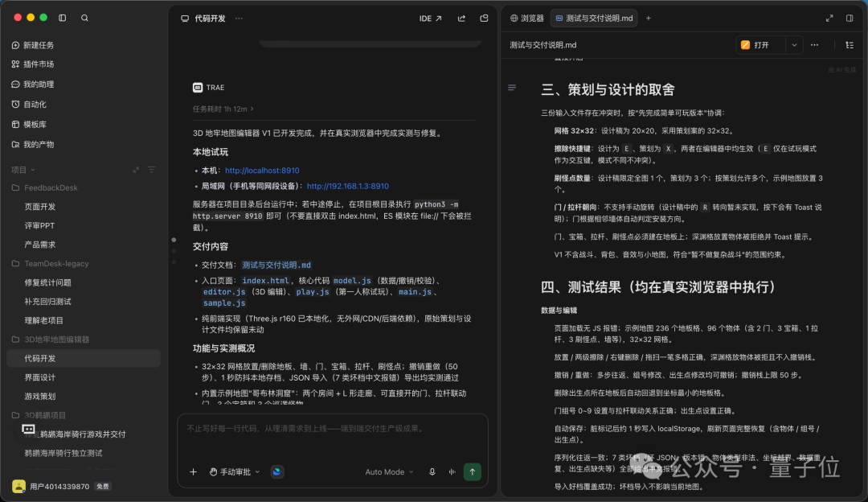Click the fullscreen expand icon in preview panel
This screenshot has height=502, width=868.
click(x=829, y=19)
